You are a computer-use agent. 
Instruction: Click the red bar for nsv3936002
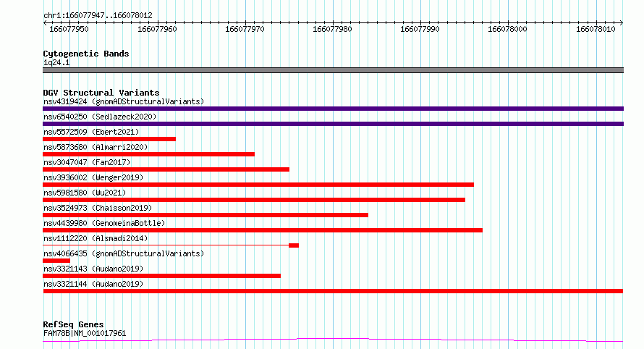(258, 185)
